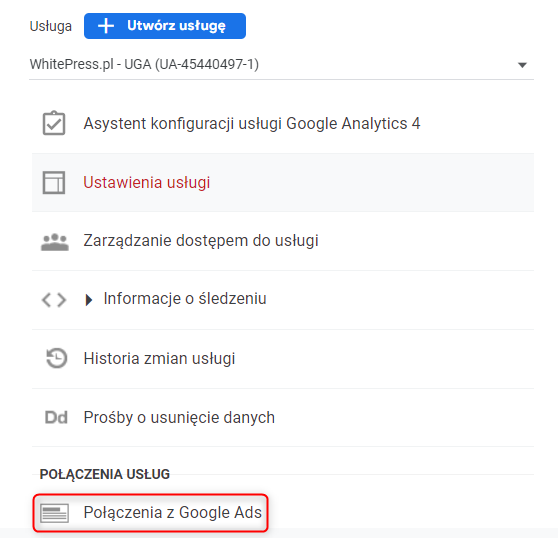
Task: Click the people group access icon
Action: 54,242
